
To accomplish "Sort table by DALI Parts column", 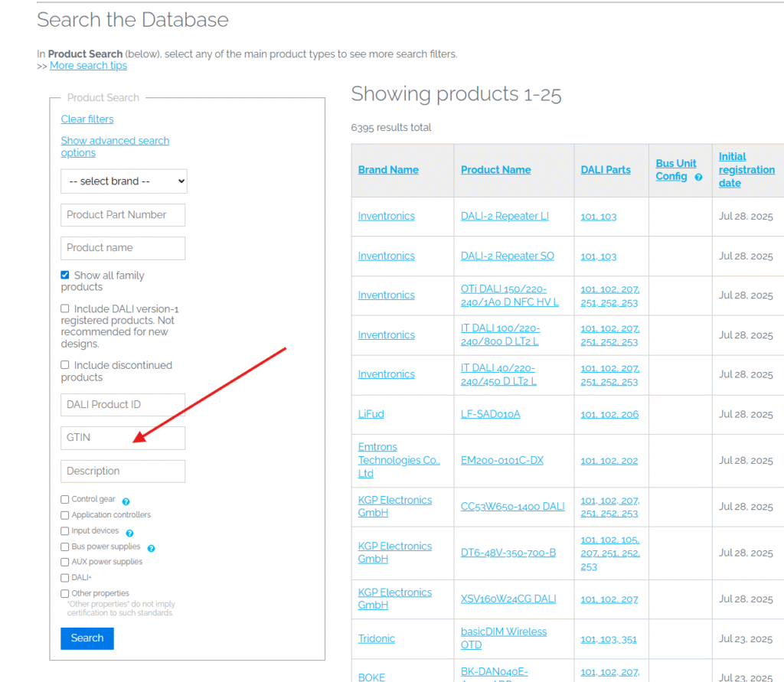I will [606, 170].
